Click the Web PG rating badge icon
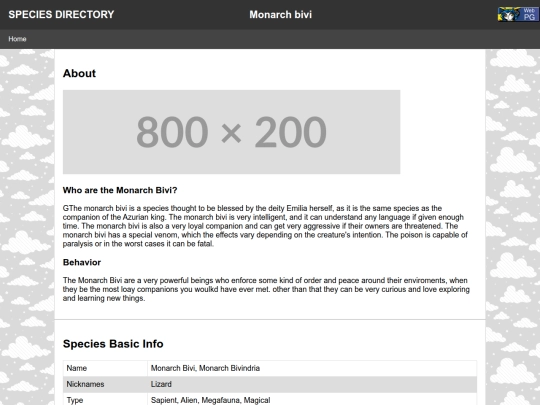Viewport: 540px width, 405px height. pyautogui.click(x=517, y=14)
